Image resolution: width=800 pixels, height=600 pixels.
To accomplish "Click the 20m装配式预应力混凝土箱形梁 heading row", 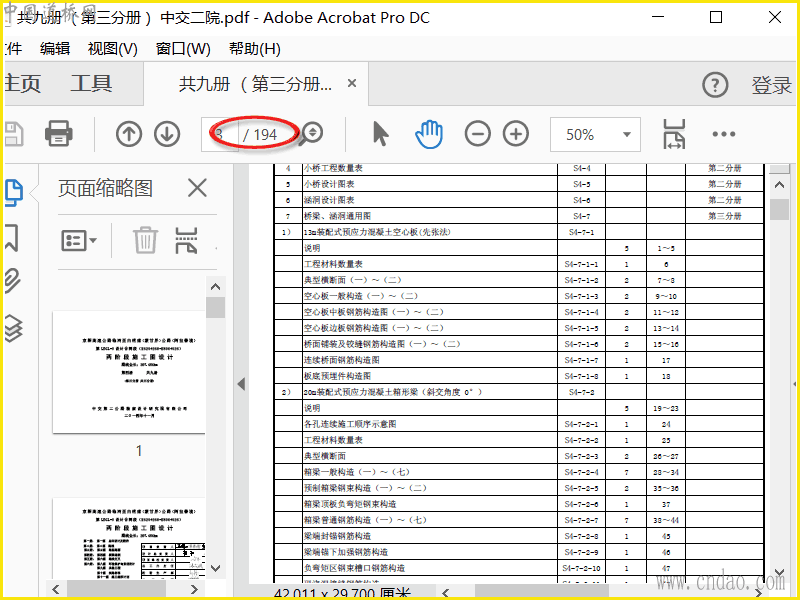I will click(x=518, y=392).
